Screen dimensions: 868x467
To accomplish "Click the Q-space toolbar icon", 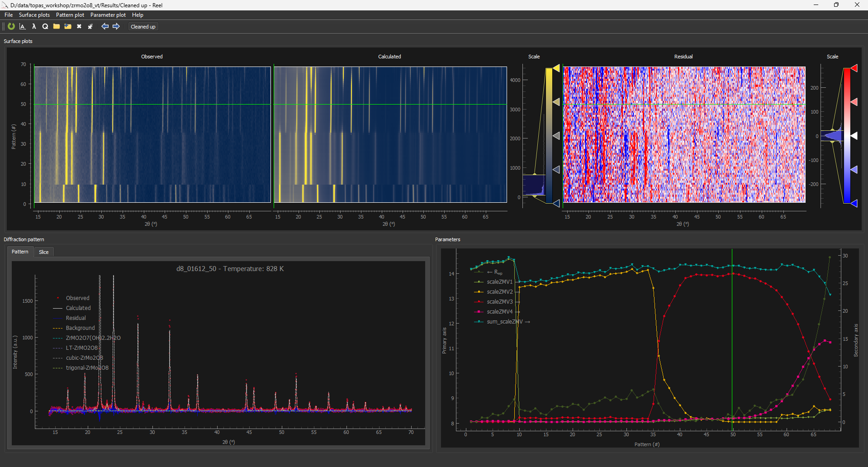I will pyautogui.click(x=45, y=27).
